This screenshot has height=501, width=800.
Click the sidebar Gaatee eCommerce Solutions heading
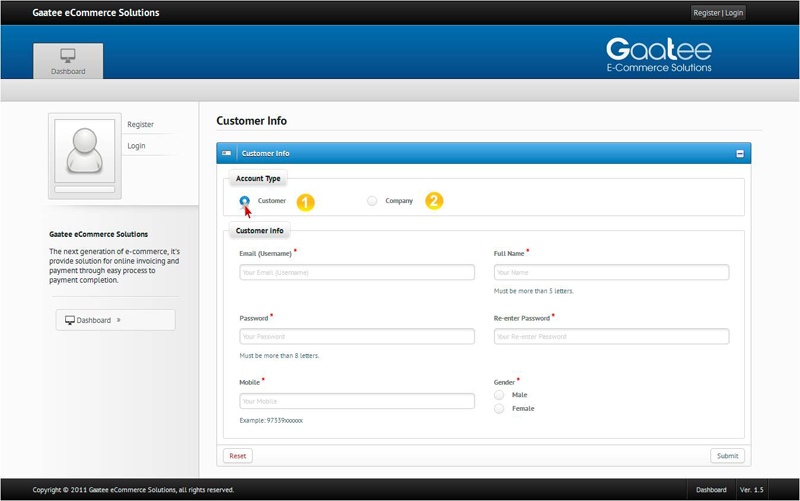tap(98, 234)
